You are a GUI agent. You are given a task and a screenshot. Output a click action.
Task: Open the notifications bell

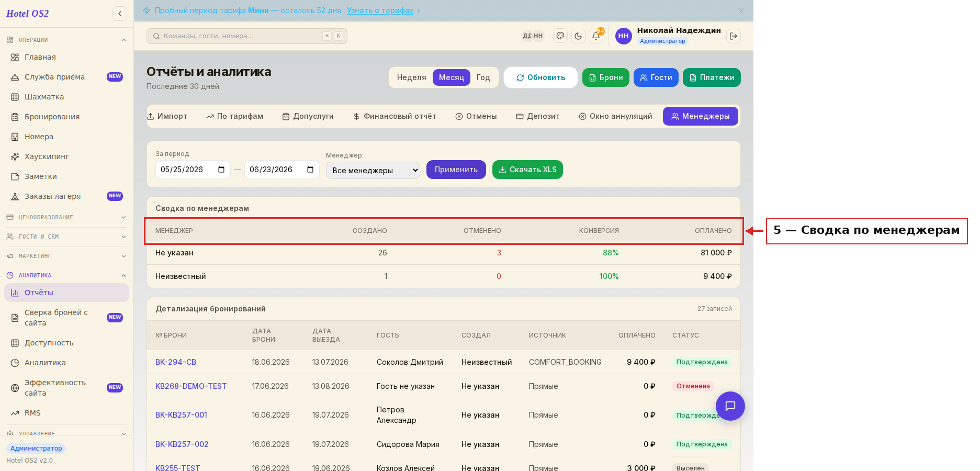tap(596, 36)
